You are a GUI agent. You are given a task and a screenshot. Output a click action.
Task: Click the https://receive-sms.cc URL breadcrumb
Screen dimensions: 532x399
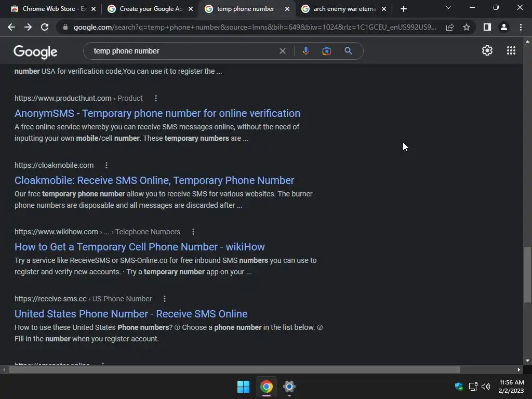point(83,299)
